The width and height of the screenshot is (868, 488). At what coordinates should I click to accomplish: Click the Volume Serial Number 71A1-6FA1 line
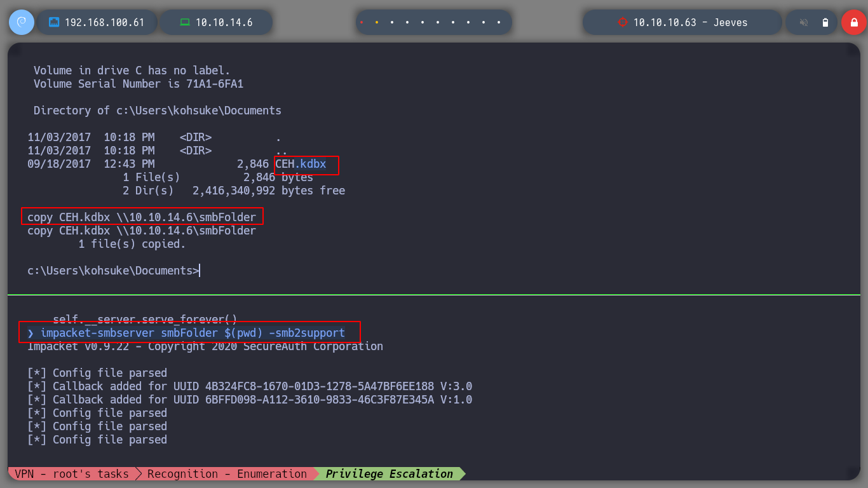click(139, 84)
